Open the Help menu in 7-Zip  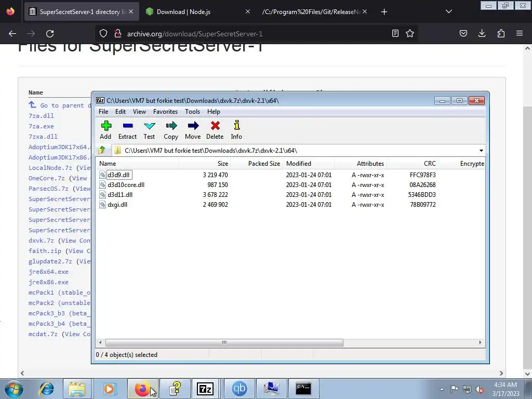tap(214, 112)
